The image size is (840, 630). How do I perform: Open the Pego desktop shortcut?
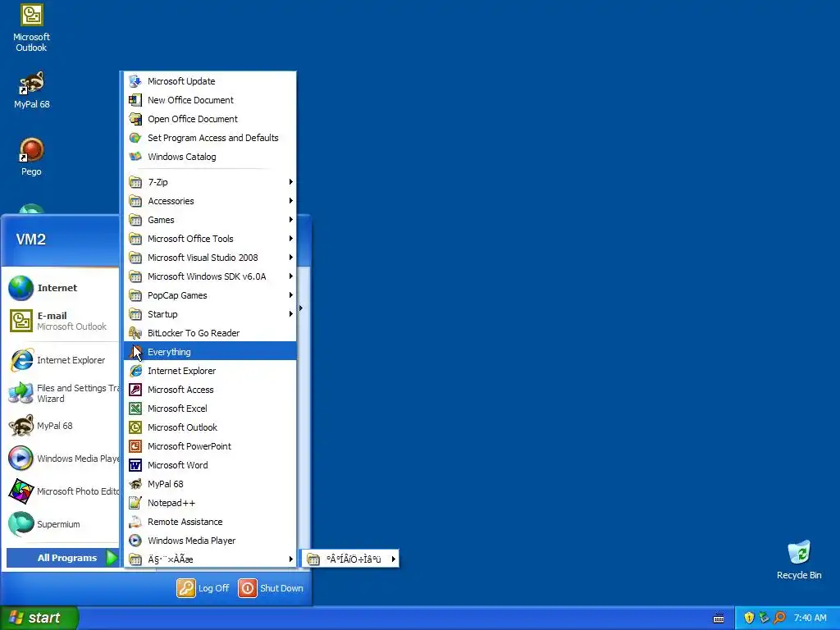(x=31, y=157)
